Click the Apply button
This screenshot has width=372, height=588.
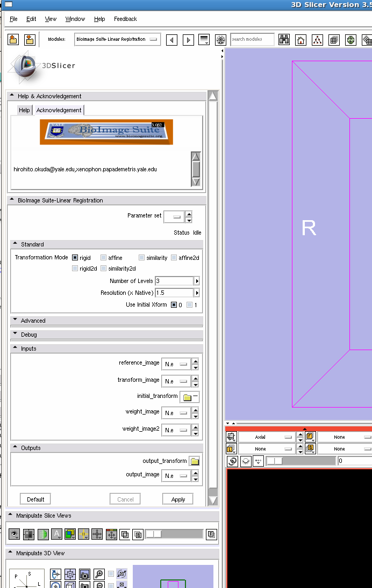(x=178, y=499)
